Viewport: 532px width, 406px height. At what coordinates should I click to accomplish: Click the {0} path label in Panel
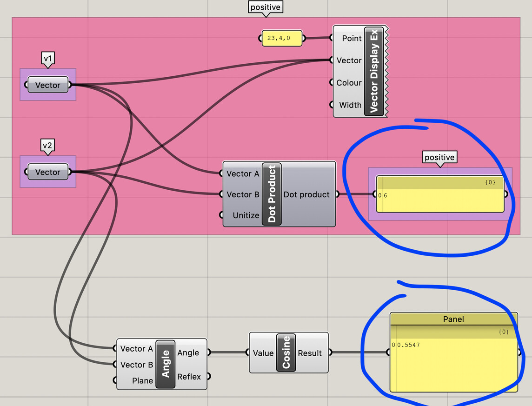pos(504,332)
